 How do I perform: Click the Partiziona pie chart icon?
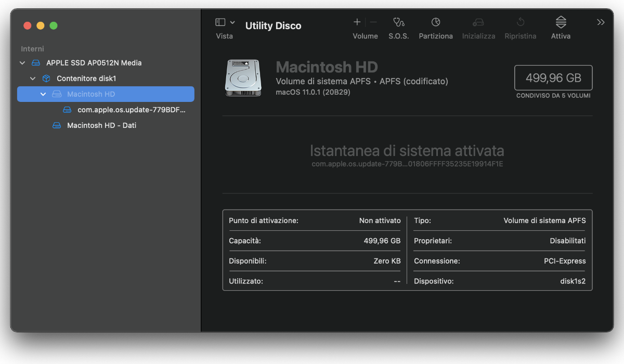click(x=436, y=22)
